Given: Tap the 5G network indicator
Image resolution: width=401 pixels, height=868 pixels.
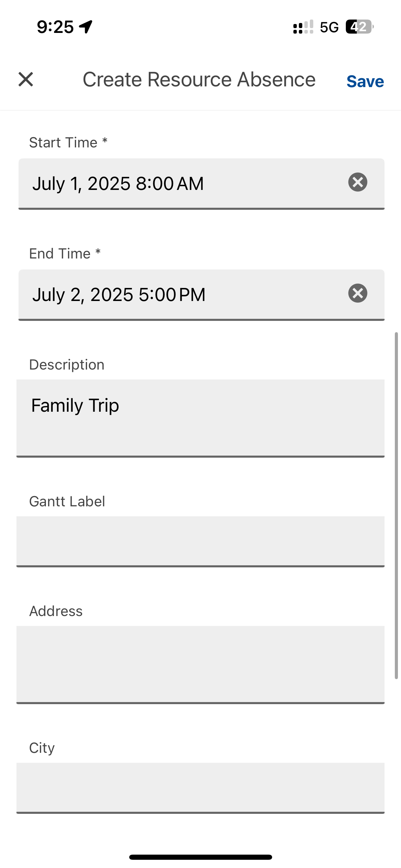Looking at the screenshot, I should pyautogui.click(x=329, y=27).
